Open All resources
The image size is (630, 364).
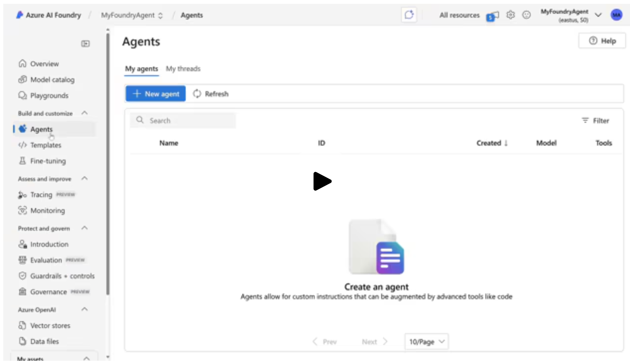click(x=459, y=15)
